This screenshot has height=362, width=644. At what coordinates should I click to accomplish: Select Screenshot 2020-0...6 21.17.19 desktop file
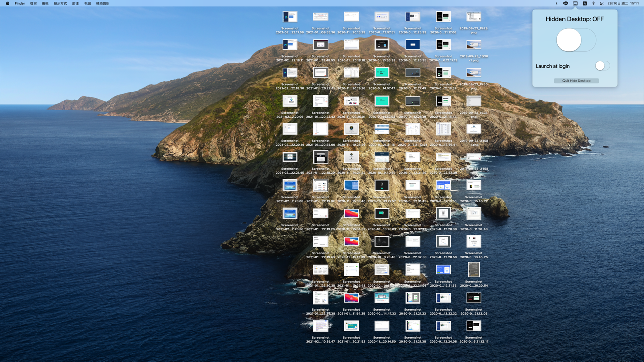coord(443,51)
